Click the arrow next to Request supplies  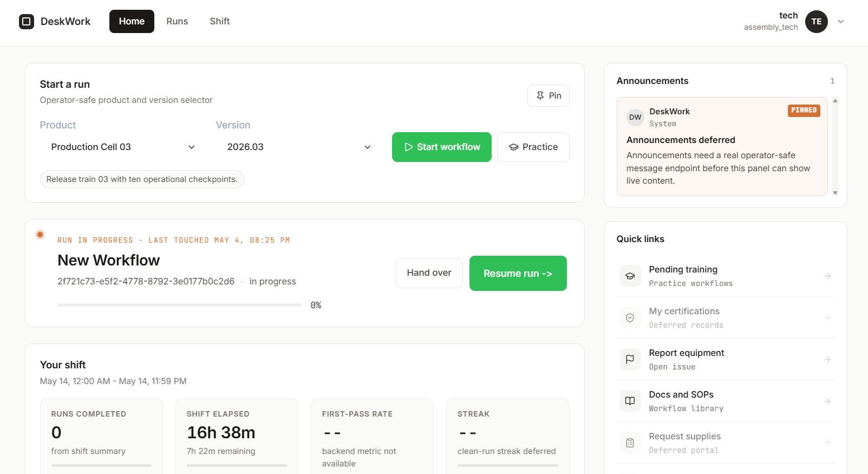(x=827, y=443)
